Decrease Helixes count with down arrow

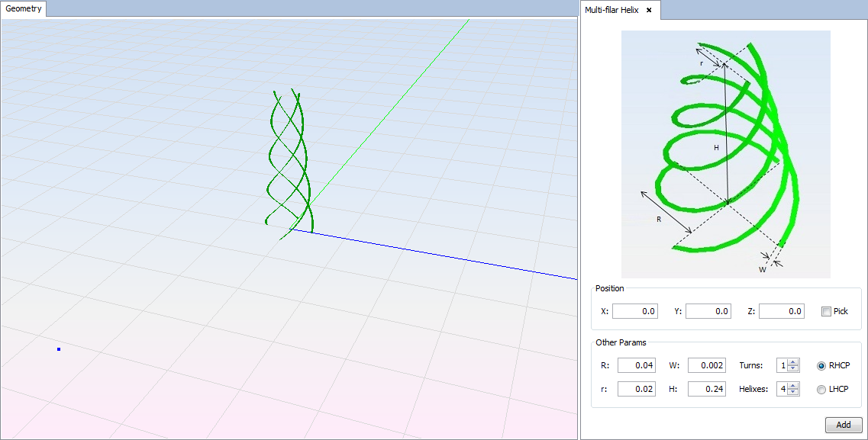[793, 393]
